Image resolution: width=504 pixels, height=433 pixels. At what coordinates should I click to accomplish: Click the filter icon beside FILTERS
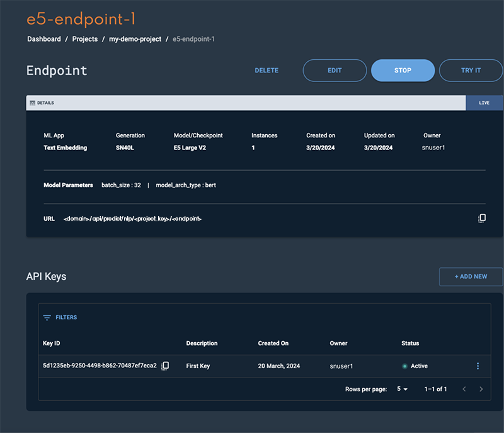point(47,317)
